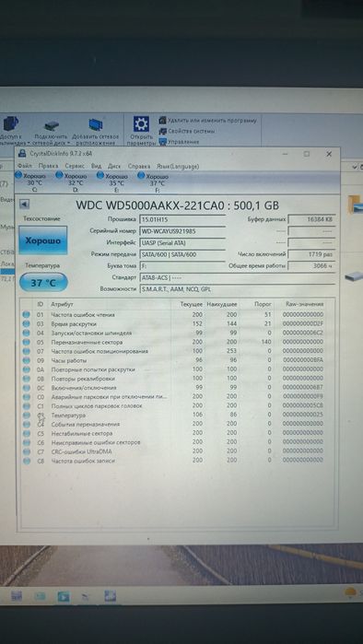The height and width of the screenshot is (644, 363).
Task: Select disk F: tab showing 37 °C
Action: tap(154, 182)
